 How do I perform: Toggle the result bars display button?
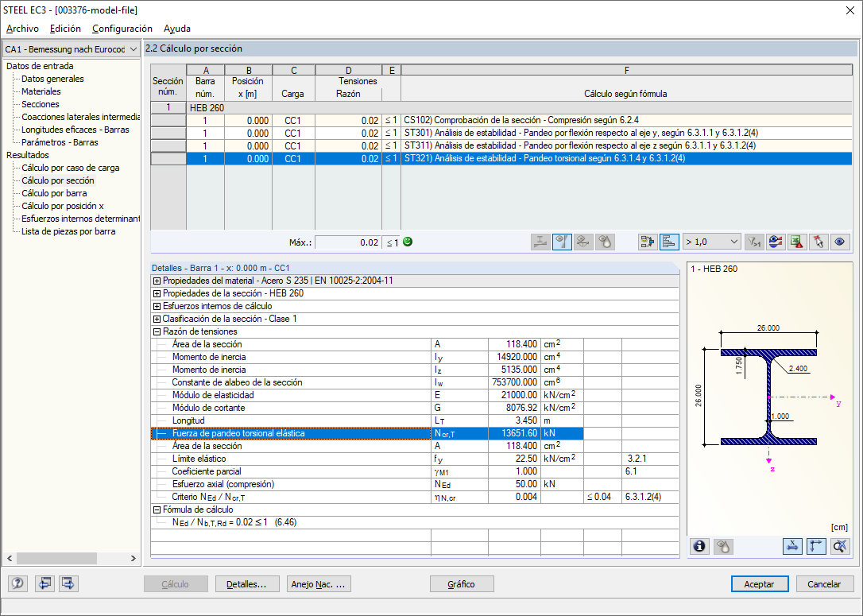pyautogui.click(x=669, y=242)
